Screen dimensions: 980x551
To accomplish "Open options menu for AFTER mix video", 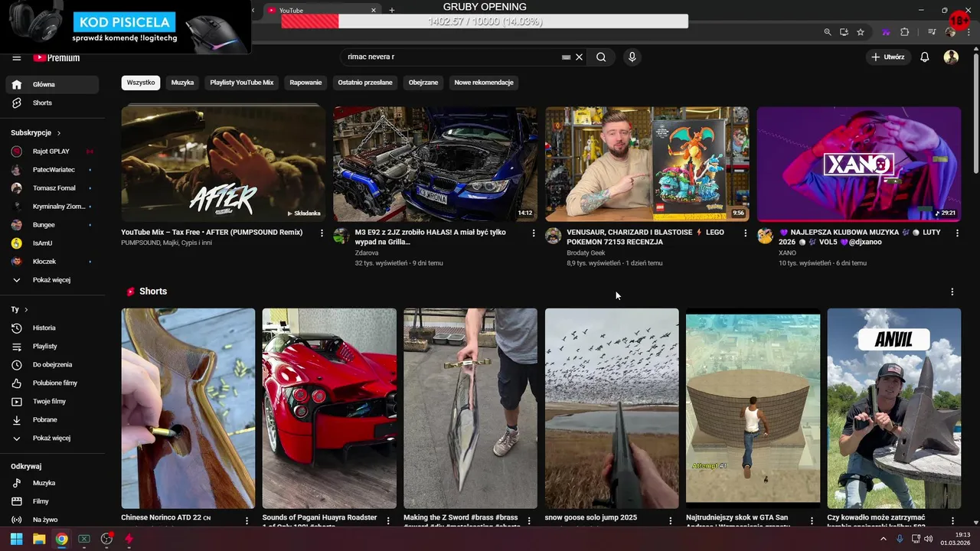I will 322,233.
